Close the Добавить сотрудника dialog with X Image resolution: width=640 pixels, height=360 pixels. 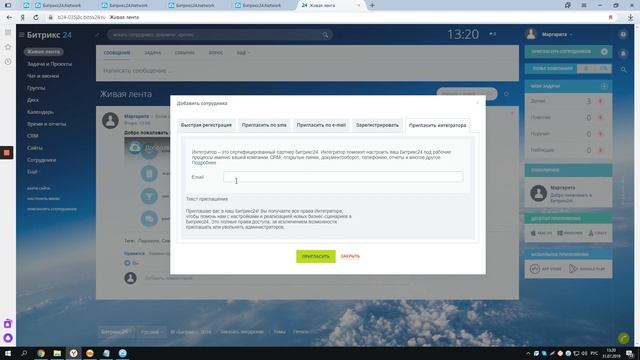coord(477,103)
